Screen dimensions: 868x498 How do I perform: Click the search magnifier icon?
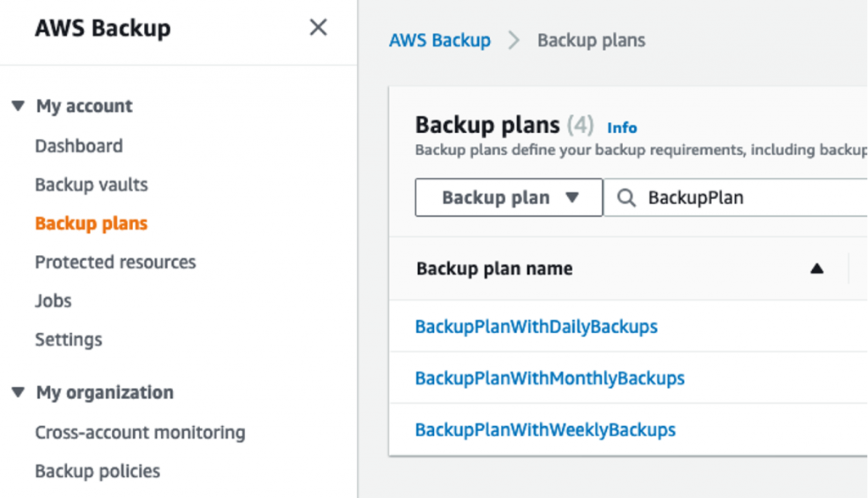(x=626, y=197)
